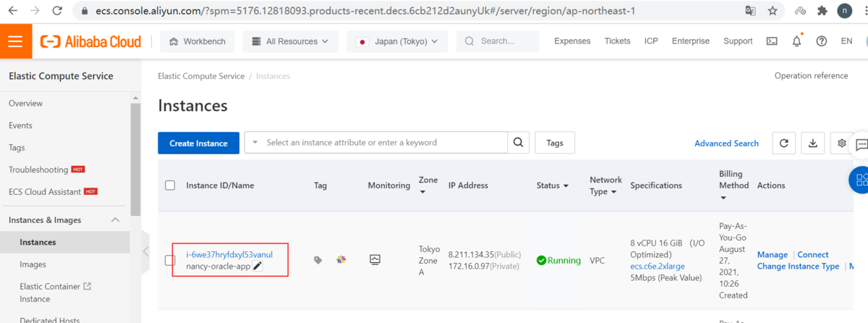Open the help question mark icon

(x=821, y=41)
